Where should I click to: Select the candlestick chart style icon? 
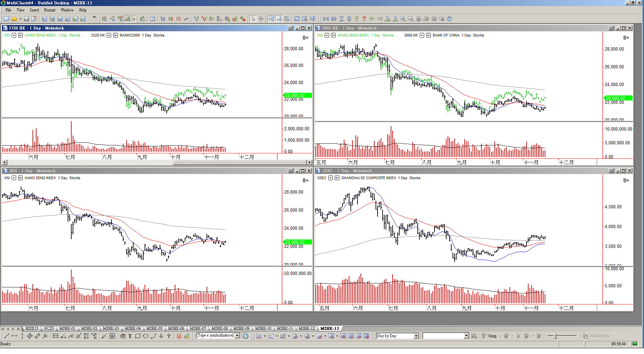coord(171,19)
